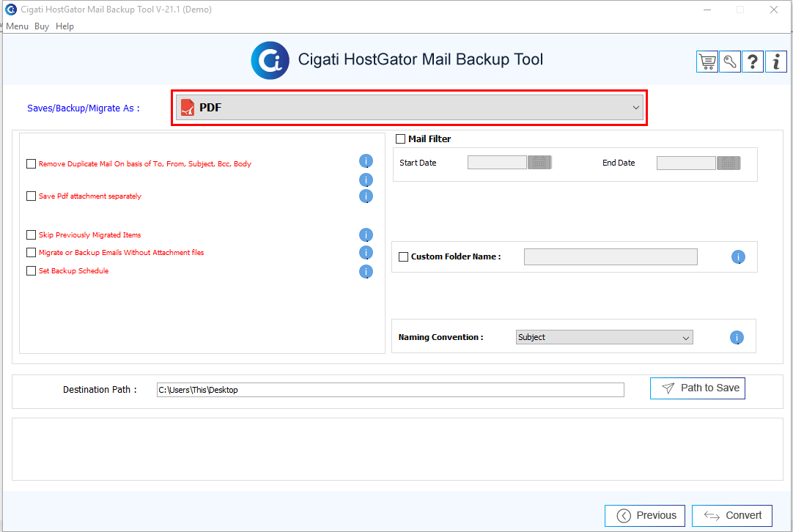Click the 'Saves/Backup/Migrate As :' label
Viewport: 793px width, 532px height.
pos(84,108)
